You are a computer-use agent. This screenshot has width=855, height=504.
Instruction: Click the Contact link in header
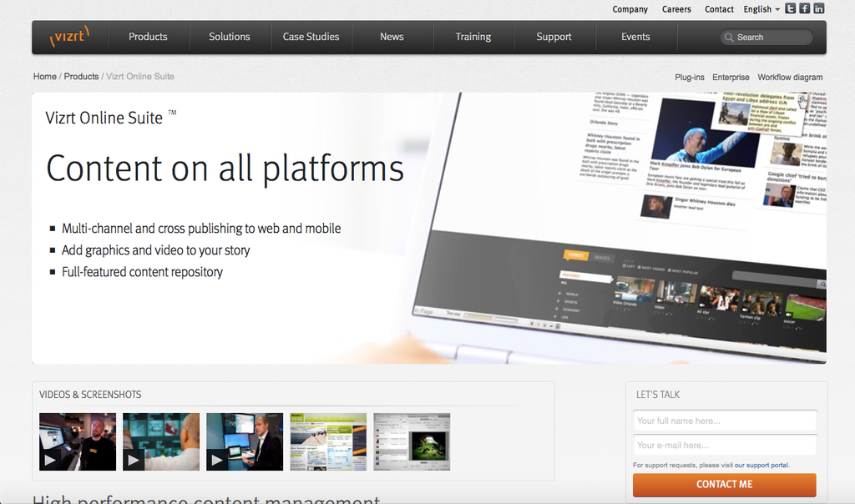coord(719,9)
